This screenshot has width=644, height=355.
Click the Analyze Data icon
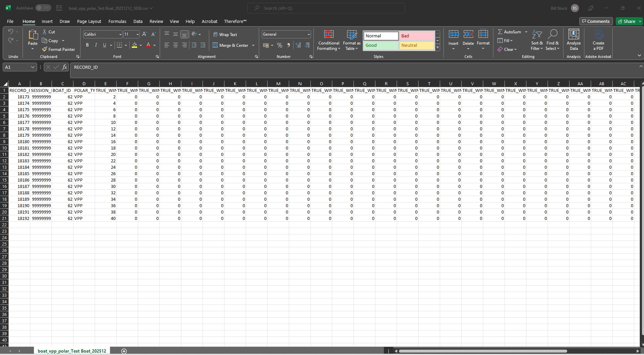point(574,35)
